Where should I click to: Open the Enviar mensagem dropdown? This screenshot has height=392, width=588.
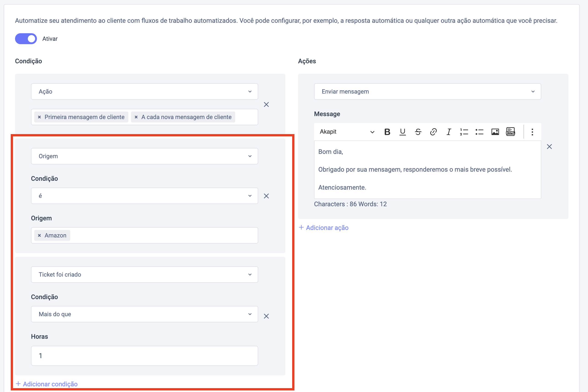(x=427, y=92)
